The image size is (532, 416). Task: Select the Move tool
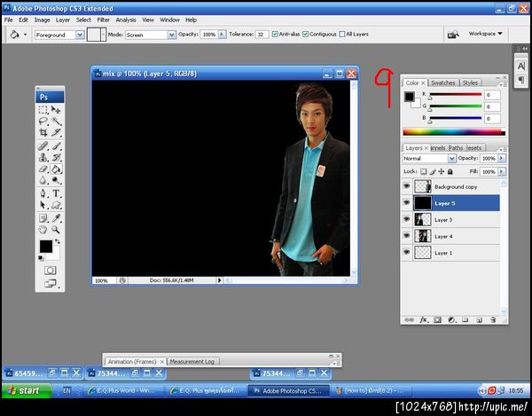[x=56, y=110]
